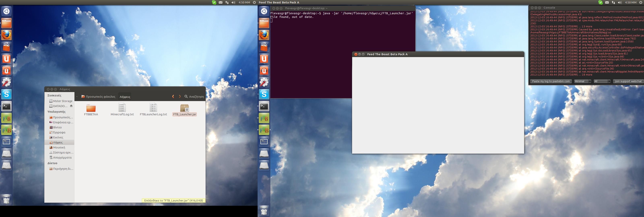
Task: Open Περιήγηση δι... network entry
Action: tap(61, 169)
